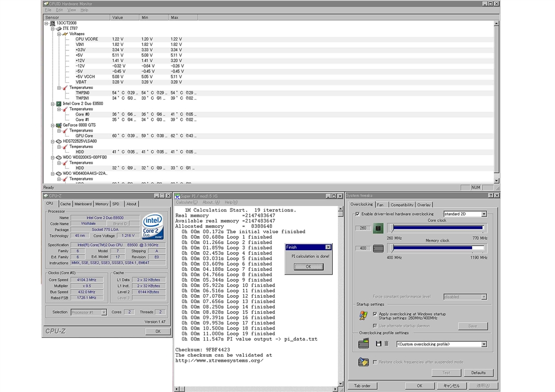This screenshot has height=392, width=555.
Task: Click the System tweaks help question mark button
Action: tap(491, 195)
